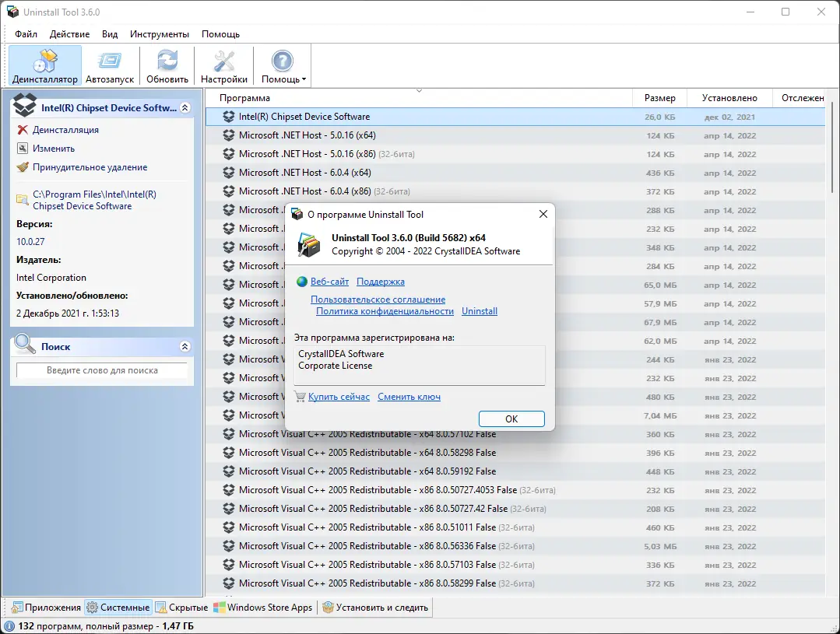This screenshot has height=634, width=840.
Task: Choose Принудительное удаление action
Action: coord(90,167)
